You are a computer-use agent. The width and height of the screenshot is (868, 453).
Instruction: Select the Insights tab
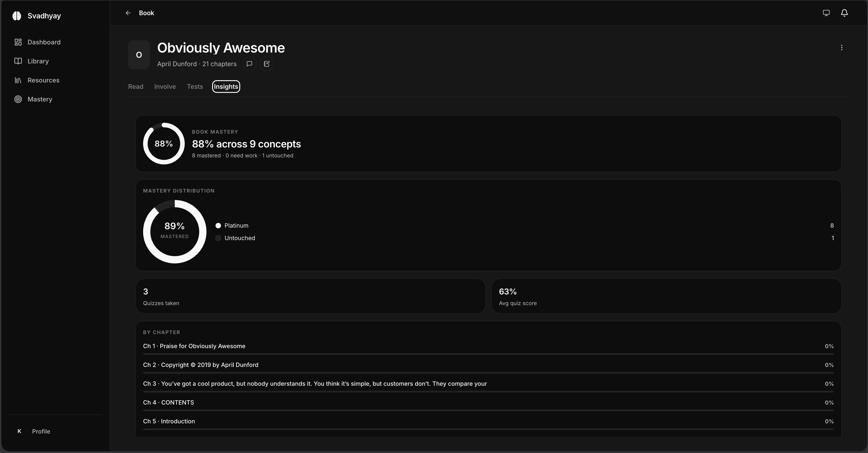[x=226, y=87]
